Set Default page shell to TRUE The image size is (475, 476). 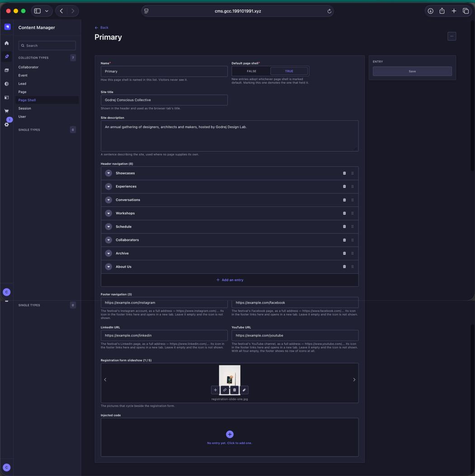coord(289,71)
